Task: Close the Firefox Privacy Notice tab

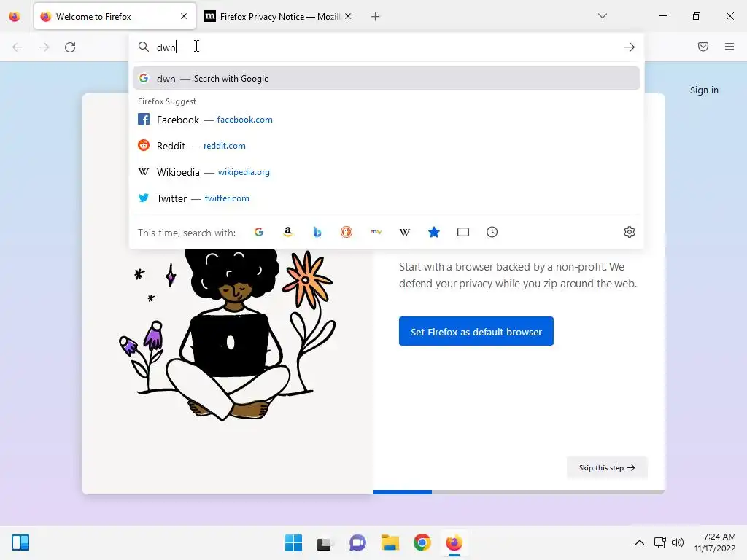Action: [348, 16]
